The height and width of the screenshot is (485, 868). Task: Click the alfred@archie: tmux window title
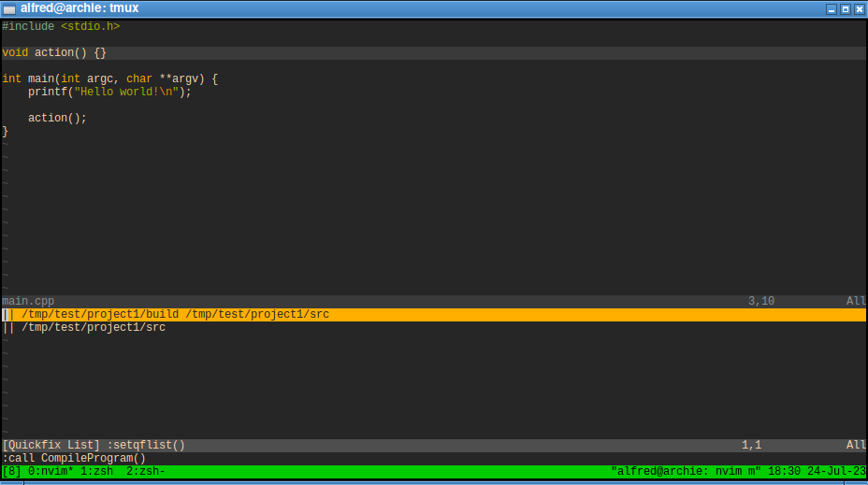[x=80, y=8]
